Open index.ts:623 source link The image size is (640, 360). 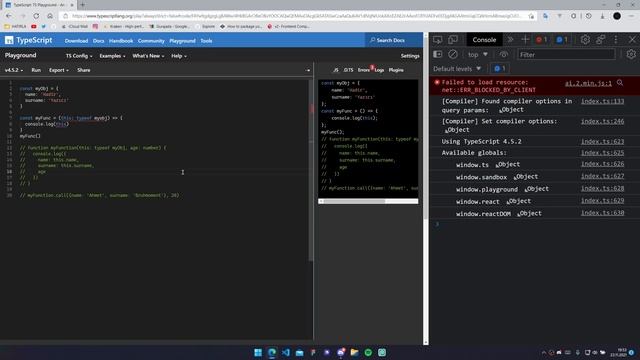(602, 142)
